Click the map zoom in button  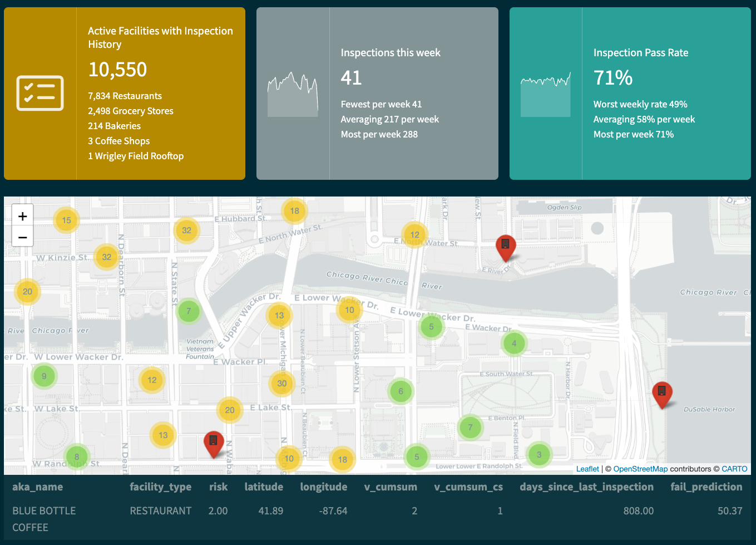[22, 217]
